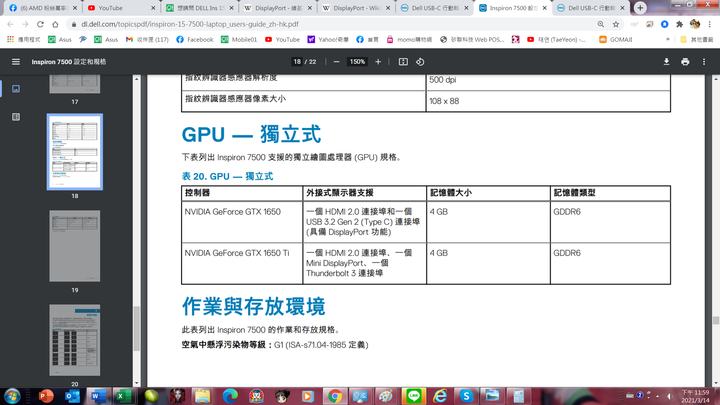
Task: Switch to Word from taskbar
Action: (x=98, y=396)
